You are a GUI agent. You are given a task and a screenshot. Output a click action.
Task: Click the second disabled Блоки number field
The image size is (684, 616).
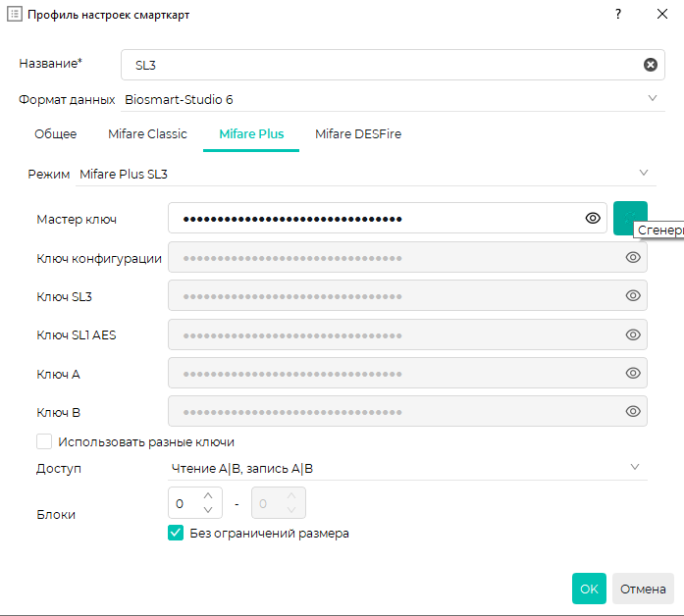(x=279, y=503)
